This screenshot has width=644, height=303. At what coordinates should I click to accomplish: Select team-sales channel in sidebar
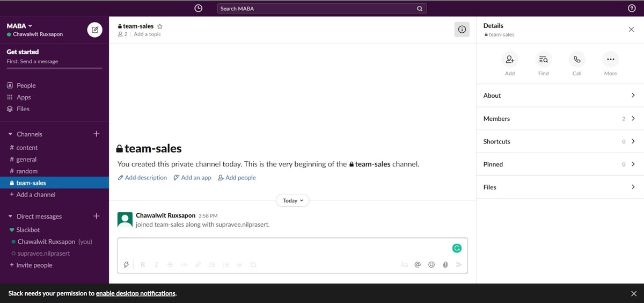pos(54,183)
